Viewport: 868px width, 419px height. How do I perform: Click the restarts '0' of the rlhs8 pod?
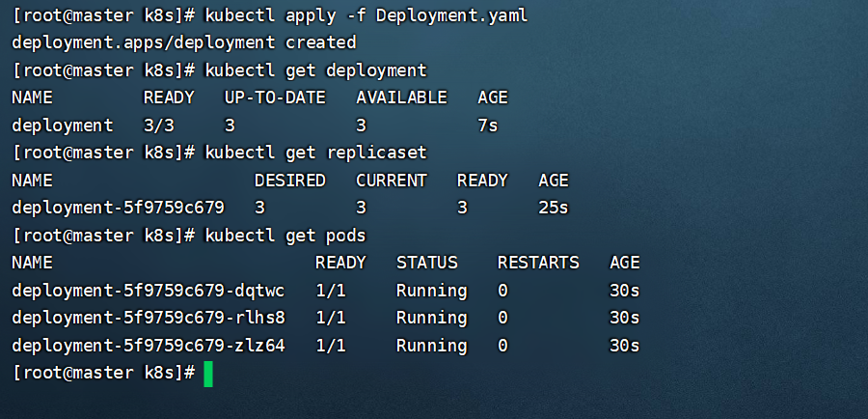pos(502,318)
